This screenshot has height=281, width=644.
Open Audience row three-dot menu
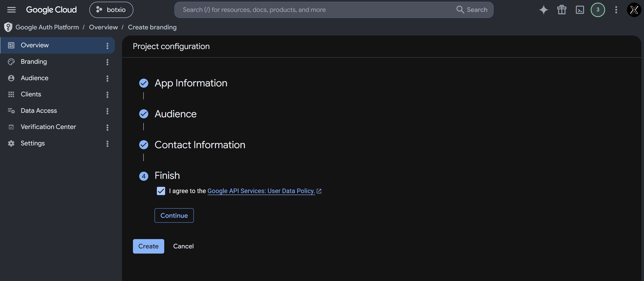click(x=107, y=79)
